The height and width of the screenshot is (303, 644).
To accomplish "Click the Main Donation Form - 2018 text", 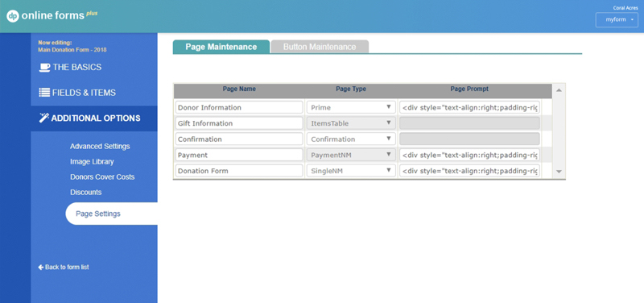I will [72, 50].
